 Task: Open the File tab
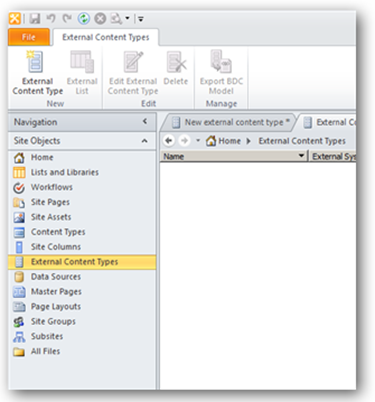29,37
